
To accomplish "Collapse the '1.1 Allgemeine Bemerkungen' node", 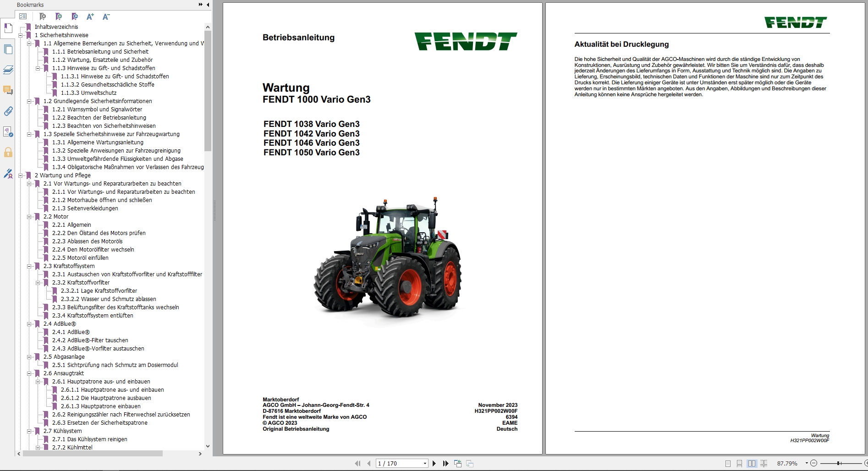I will (x=29, y=44).
